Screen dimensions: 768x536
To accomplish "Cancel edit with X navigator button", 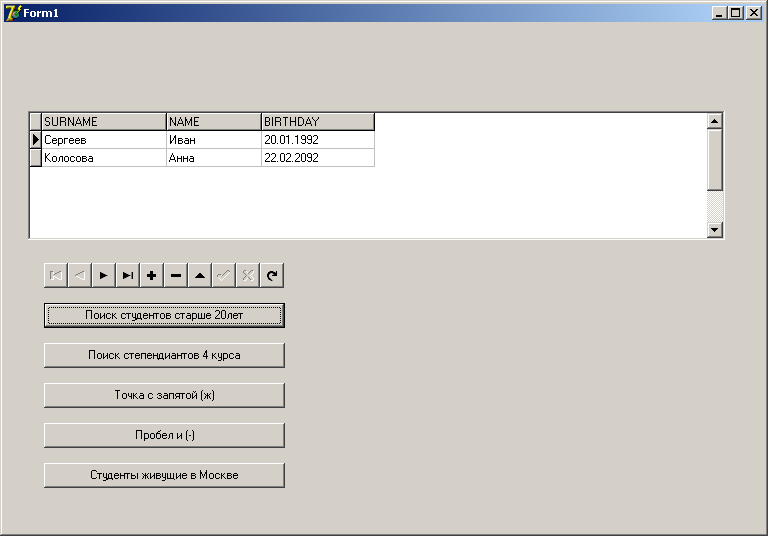I will click(248, 275).
